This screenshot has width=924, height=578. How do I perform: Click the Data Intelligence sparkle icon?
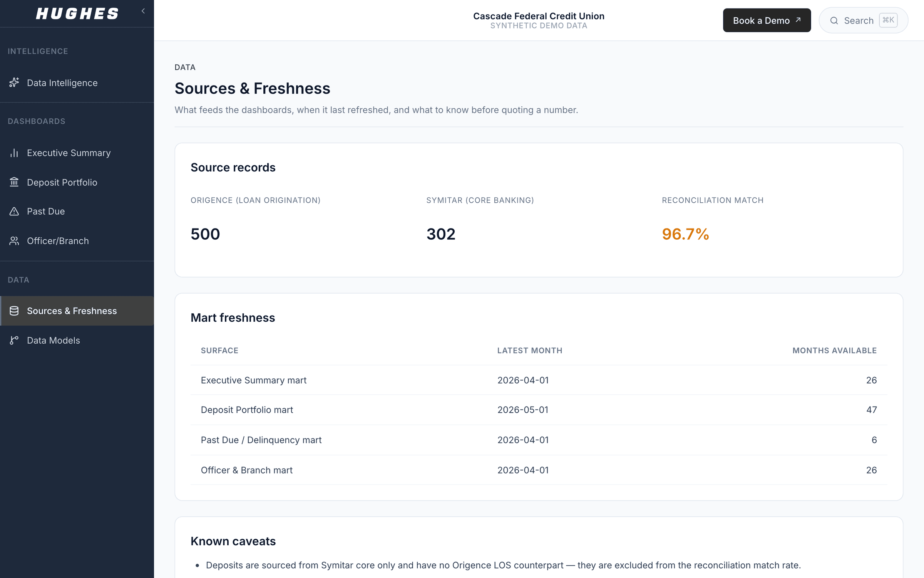click(14, 82)
